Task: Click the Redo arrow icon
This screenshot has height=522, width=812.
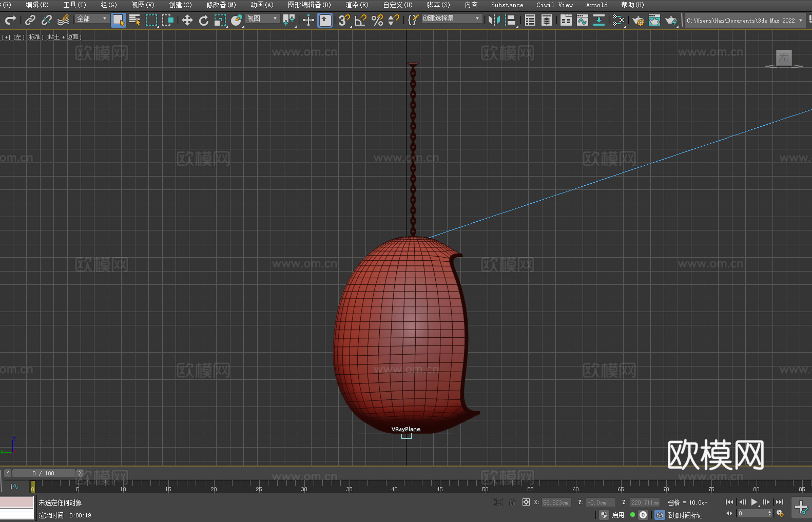Action: point(10,20)
